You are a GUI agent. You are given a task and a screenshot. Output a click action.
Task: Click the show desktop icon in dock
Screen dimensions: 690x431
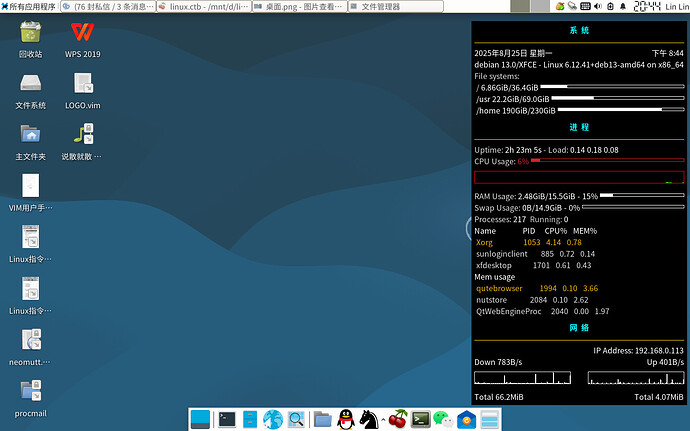point(200,420)
